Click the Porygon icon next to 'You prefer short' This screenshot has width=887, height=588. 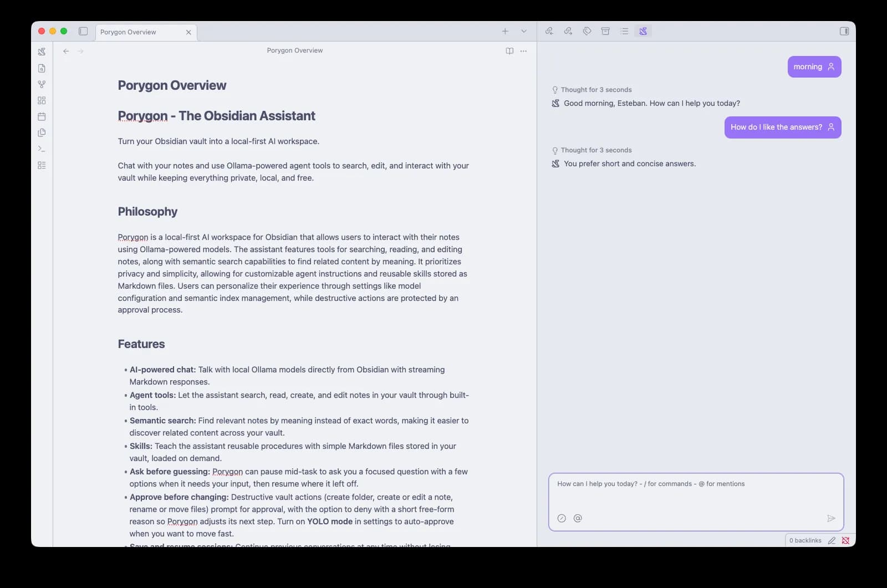click(555, 164)
